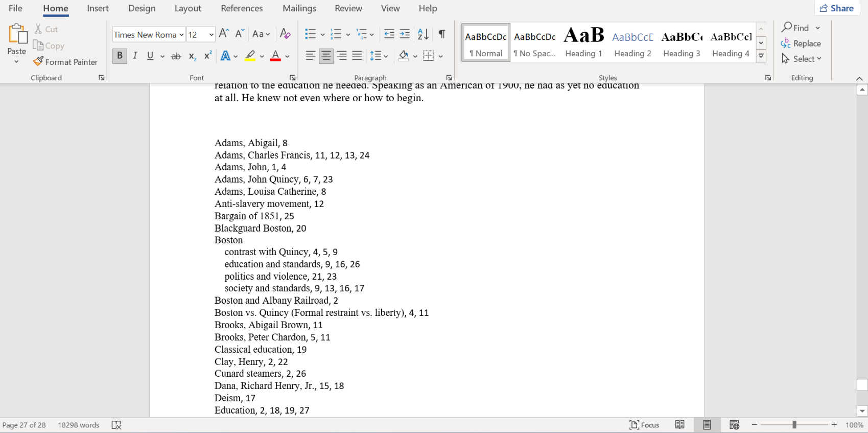The width and height of the screenshot is (868, 433).
Task: Click the Page 27 of 28 indicator
Action: coord(24,425)
